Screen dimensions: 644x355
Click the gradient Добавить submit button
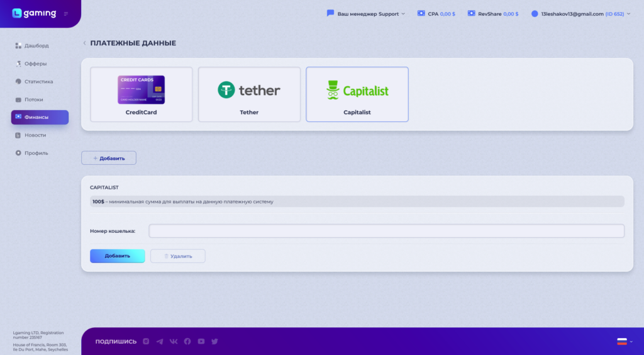(118, 256)
